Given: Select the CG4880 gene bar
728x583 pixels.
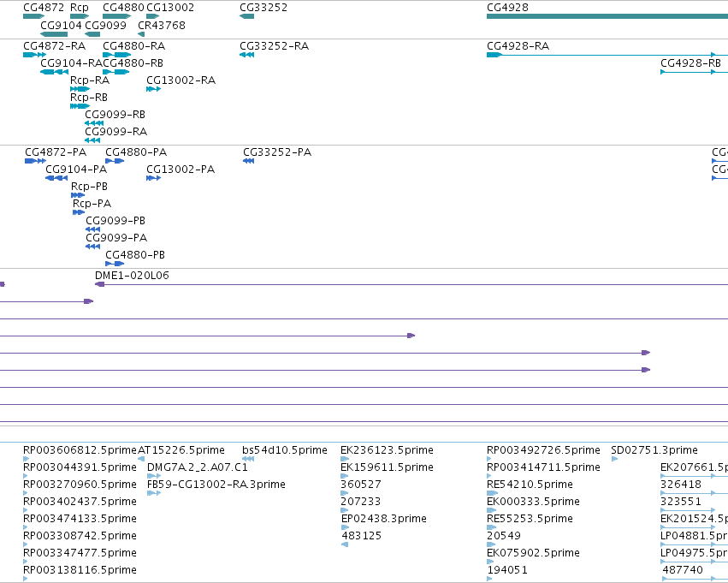Looking at the screenshot, I should 117,16.
